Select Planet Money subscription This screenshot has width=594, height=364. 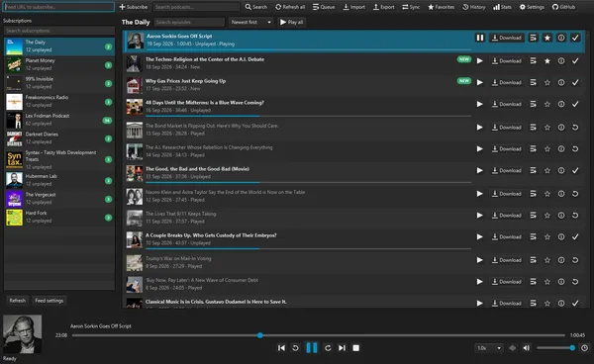[59, 64]
